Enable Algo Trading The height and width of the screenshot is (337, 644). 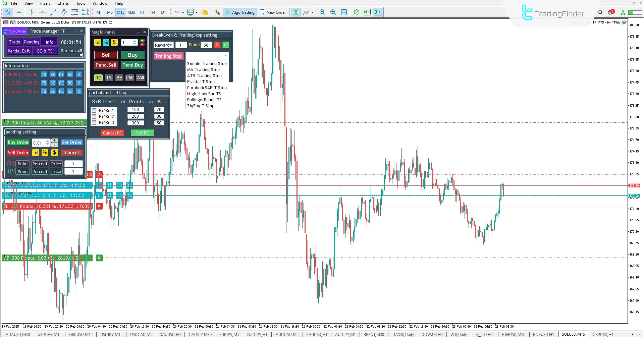click(240, 12)
